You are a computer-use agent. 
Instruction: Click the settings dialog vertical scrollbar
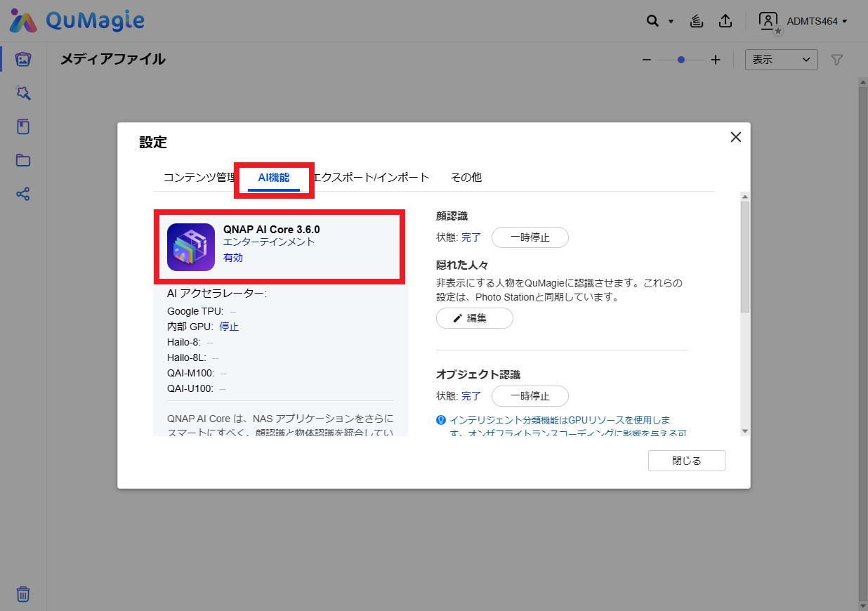745,257
